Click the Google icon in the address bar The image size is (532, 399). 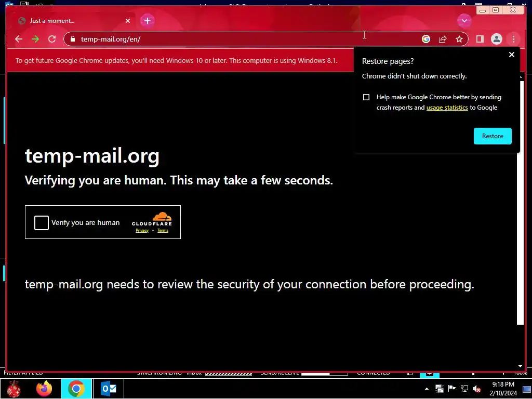(426, 39)
